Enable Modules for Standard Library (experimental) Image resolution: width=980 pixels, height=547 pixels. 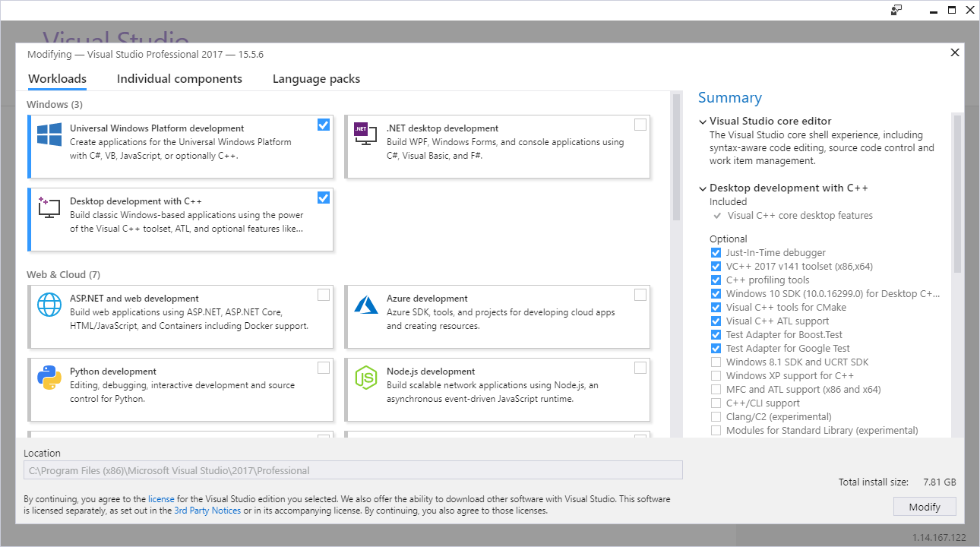(716, 431)
